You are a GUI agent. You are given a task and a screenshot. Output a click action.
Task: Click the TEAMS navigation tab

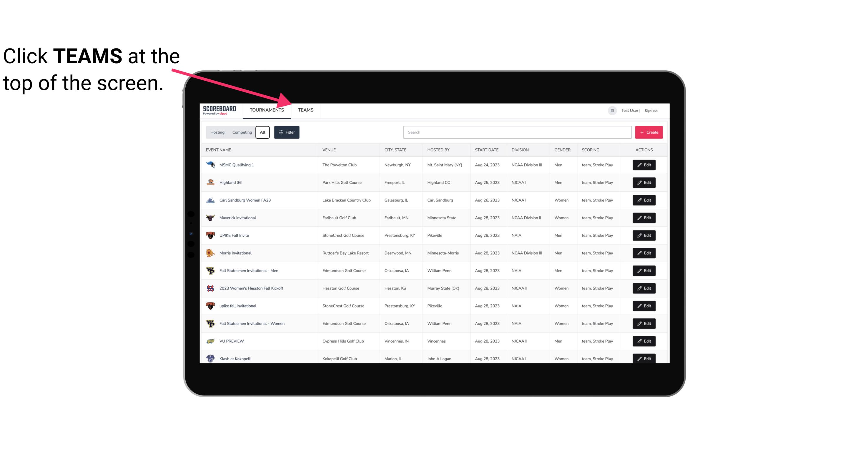click(x=305, y=110)
